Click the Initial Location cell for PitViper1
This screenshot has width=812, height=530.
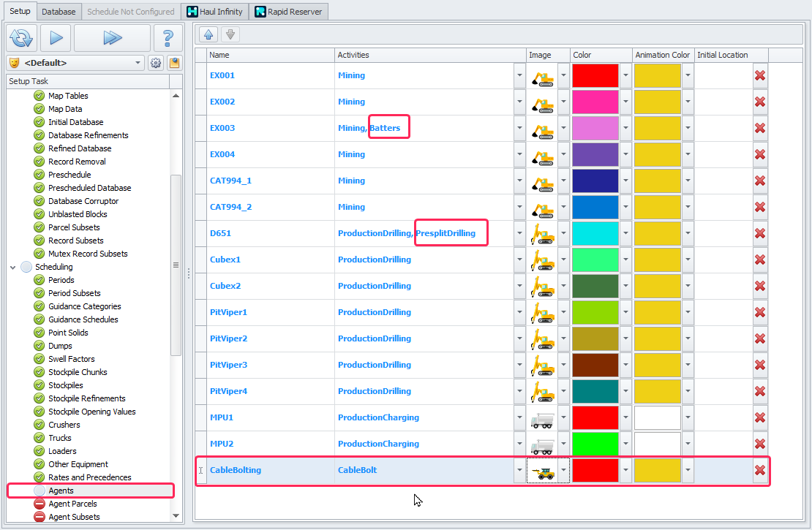(723, 312)
